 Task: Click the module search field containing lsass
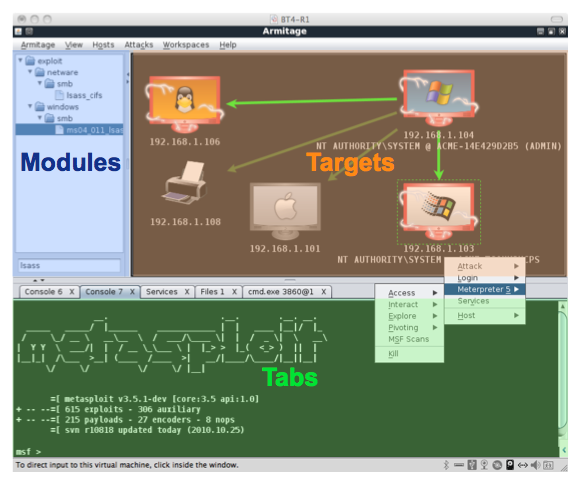[70, 266]
